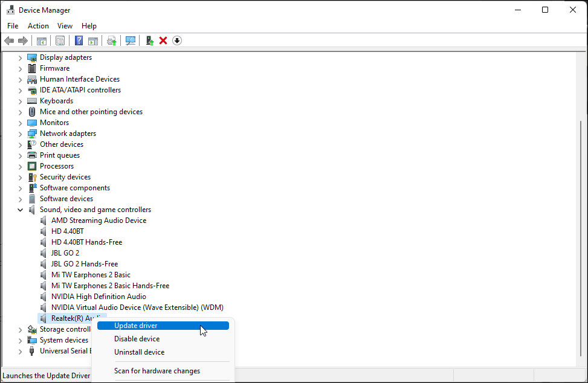Select the JBL GO 2 device
This screenshot has height=383, width=588.
(65, 253)
